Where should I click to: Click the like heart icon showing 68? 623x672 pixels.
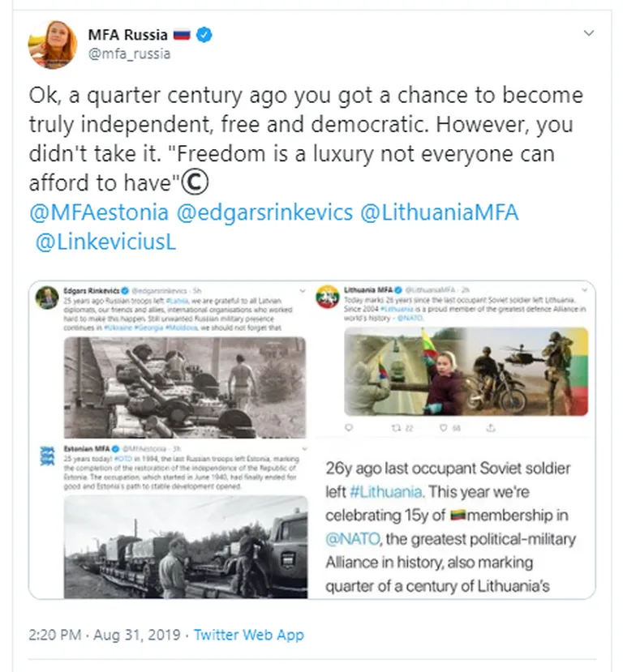pos(444,428)
